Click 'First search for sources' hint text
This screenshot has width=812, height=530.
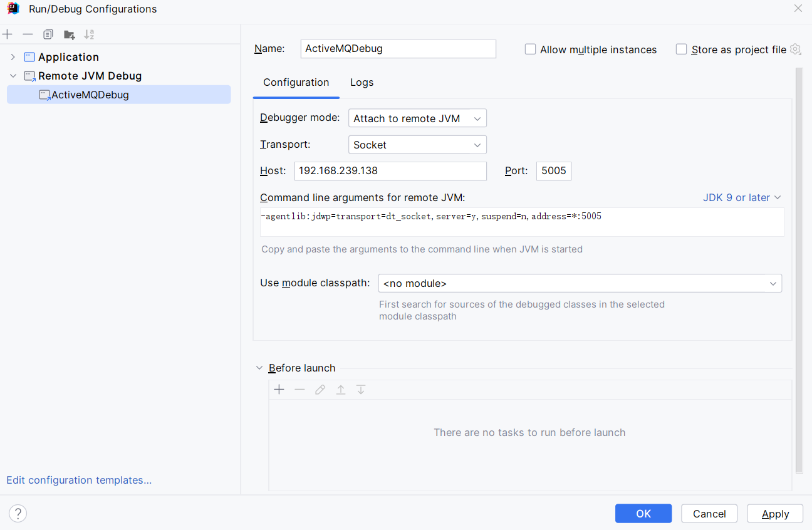tap(522, 311)
